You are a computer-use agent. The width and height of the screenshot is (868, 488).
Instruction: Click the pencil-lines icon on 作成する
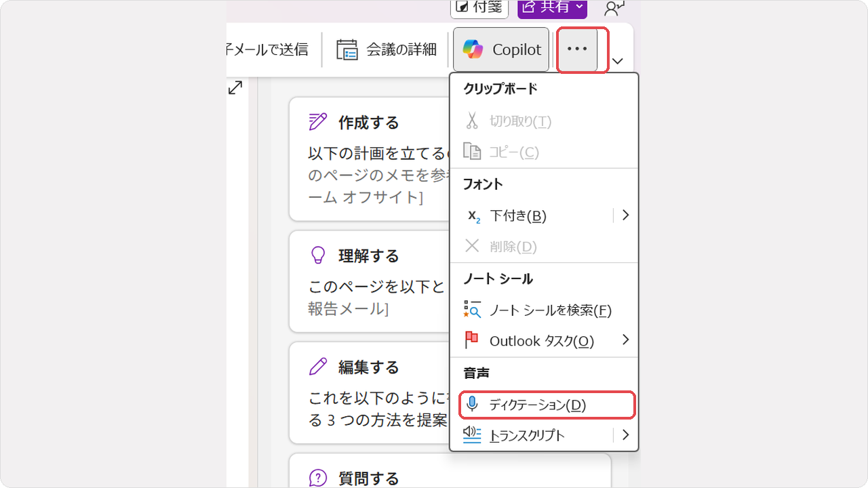pos(318,122)
